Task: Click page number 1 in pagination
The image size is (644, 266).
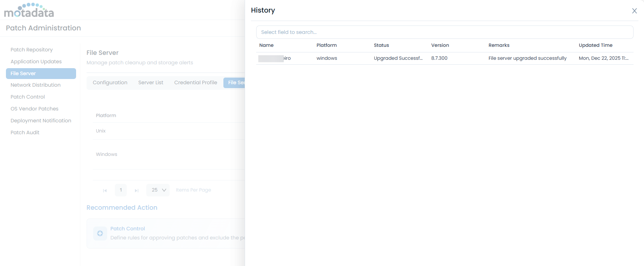Action: point(121,190)
